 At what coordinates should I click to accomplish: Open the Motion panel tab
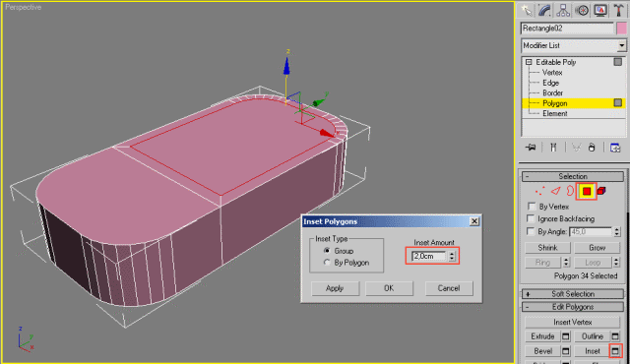point(582,11)
